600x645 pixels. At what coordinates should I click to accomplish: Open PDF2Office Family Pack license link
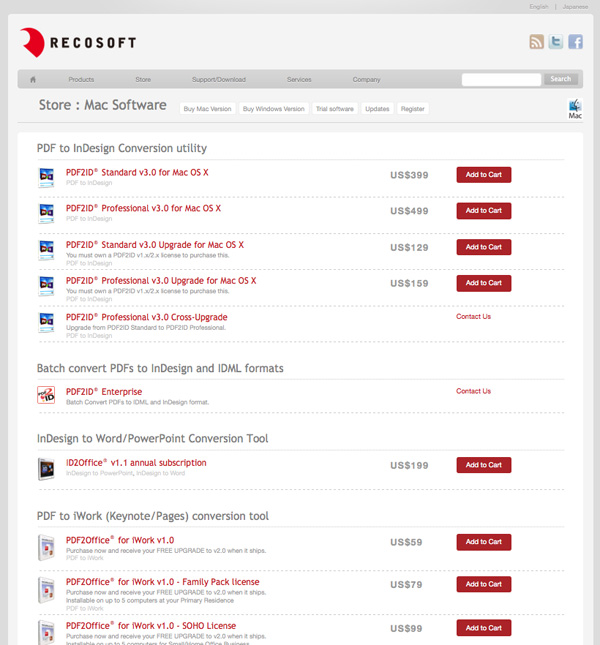162,582
